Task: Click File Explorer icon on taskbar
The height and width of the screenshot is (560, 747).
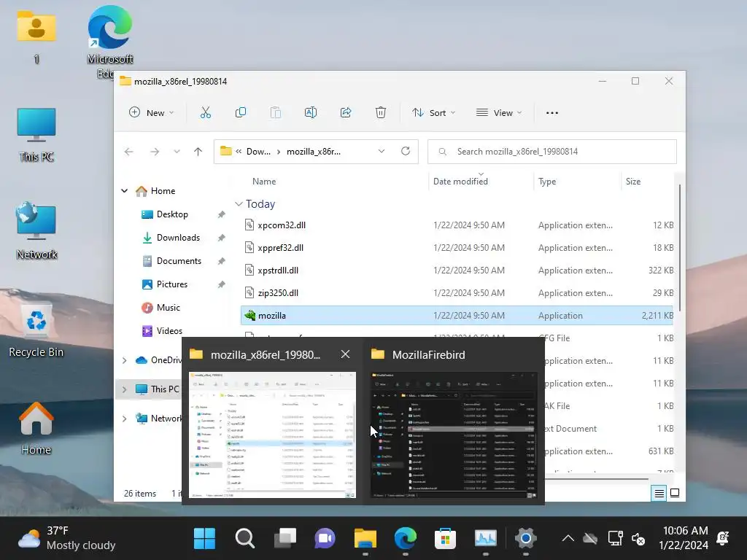Action: (x=365, y=539)
